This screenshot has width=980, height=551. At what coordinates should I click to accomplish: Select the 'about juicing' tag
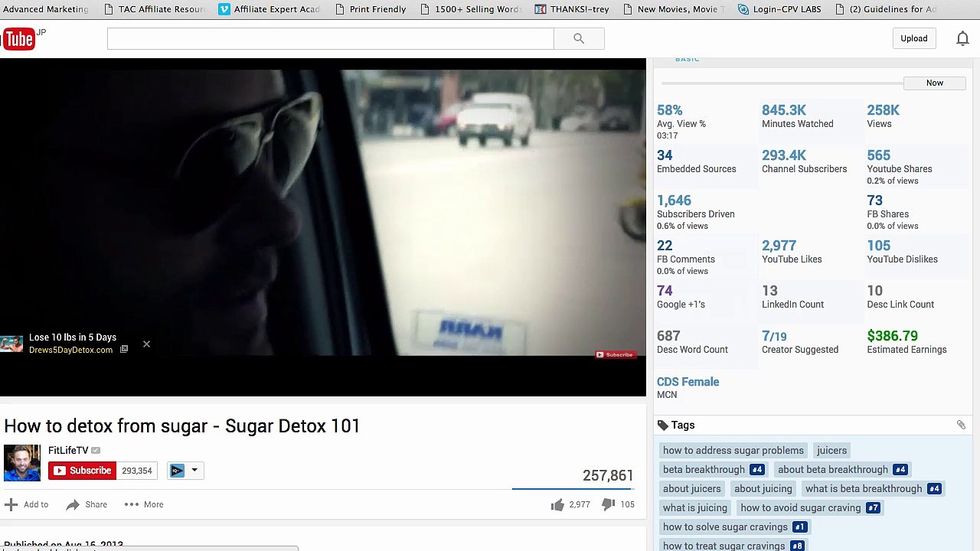tap(763, 488)
